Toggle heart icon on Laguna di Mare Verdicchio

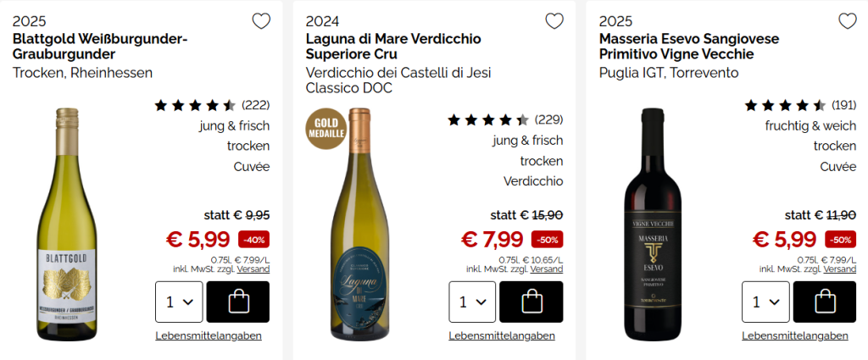554,21
